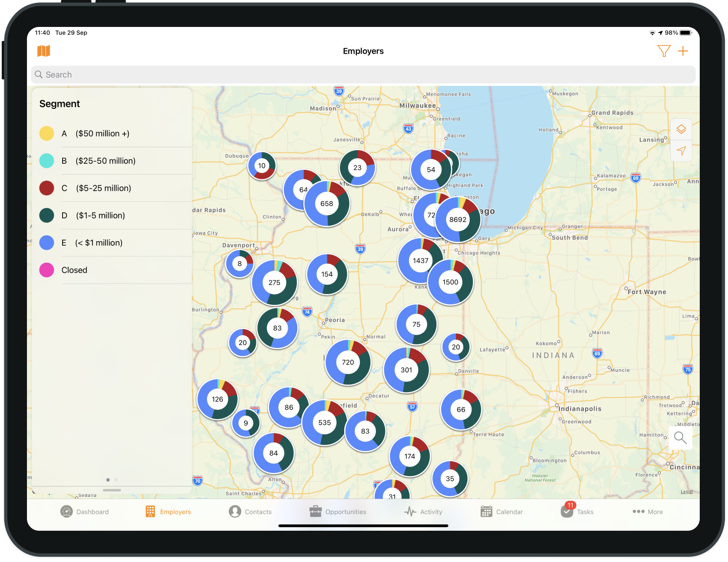Open the Dashboard tab
The image size is (728, 562).
[x=84, y=512]
